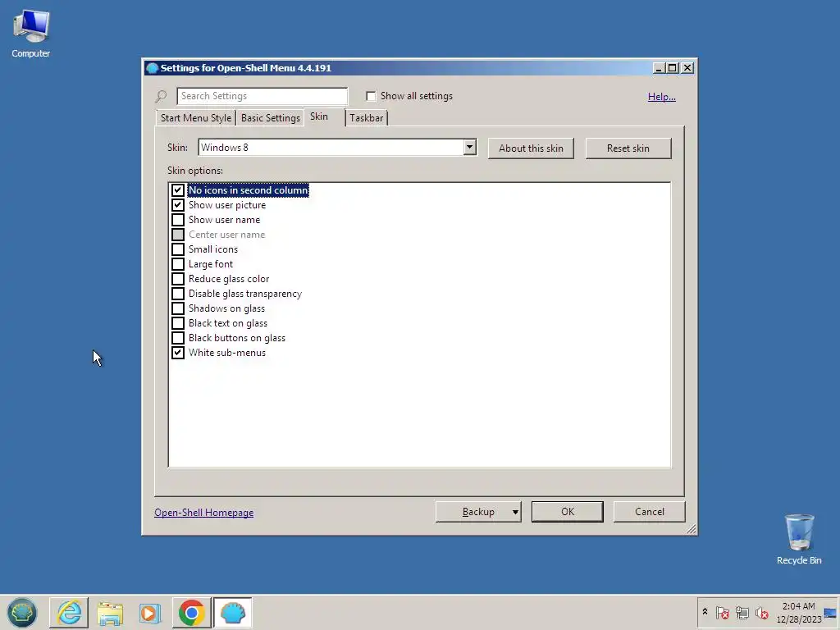The height and width of the screenshot is (630, 840).
Task: Open network status tray icon
Action: coord(742,612)
